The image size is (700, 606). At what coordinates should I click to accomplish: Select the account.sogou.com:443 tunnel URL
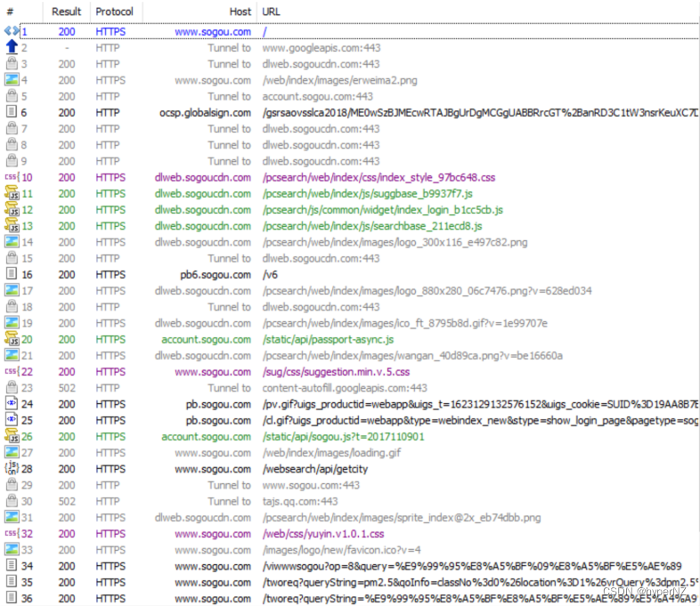317,96
